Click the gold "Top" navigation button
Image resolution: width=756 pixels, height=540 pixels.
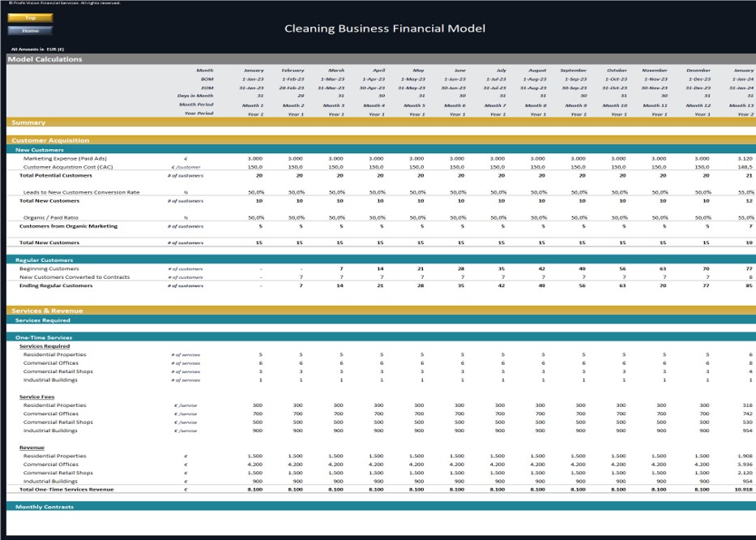pyautogui.click(x=29, y=16)
